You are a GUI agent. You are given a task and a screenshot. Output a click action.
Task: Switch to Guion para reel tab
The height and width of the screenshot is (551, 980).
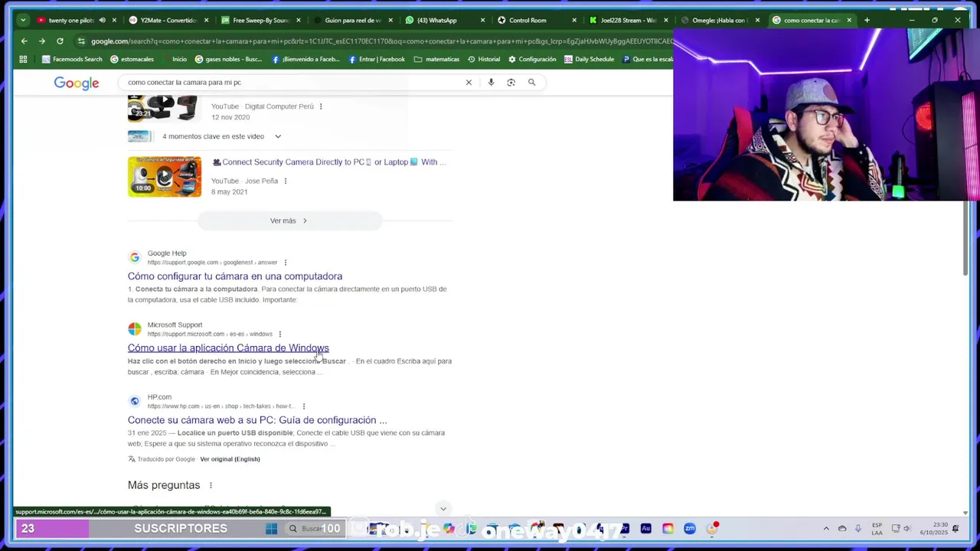click(x=353, y=20)
